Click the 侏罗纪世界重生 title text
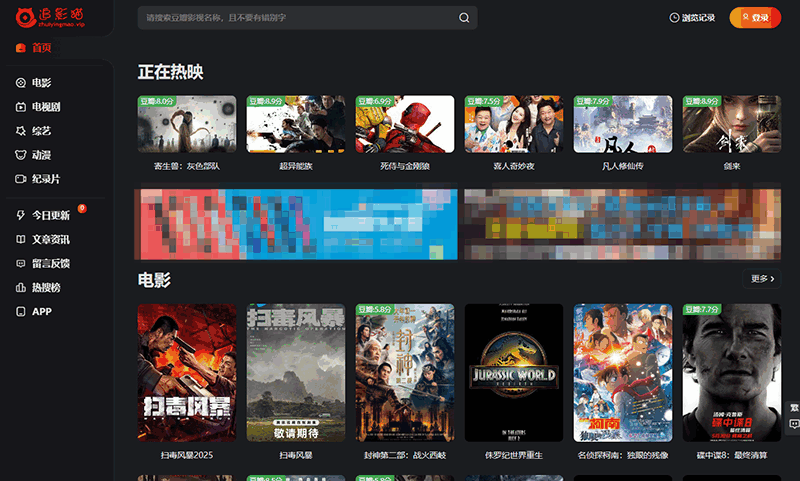The height and width of the screenshot is (481, 800). [514, 455]
